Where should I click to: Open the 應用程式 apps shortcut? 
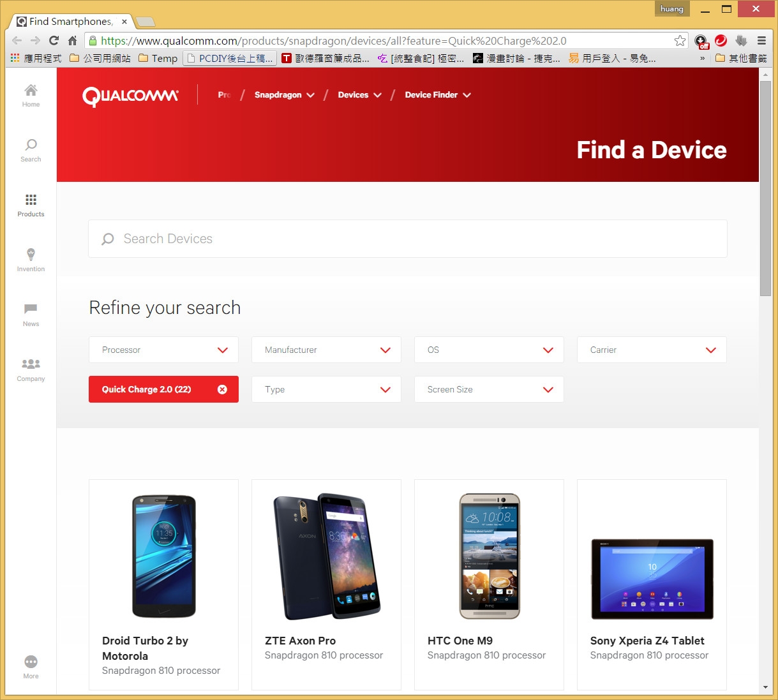click(36, 58)
